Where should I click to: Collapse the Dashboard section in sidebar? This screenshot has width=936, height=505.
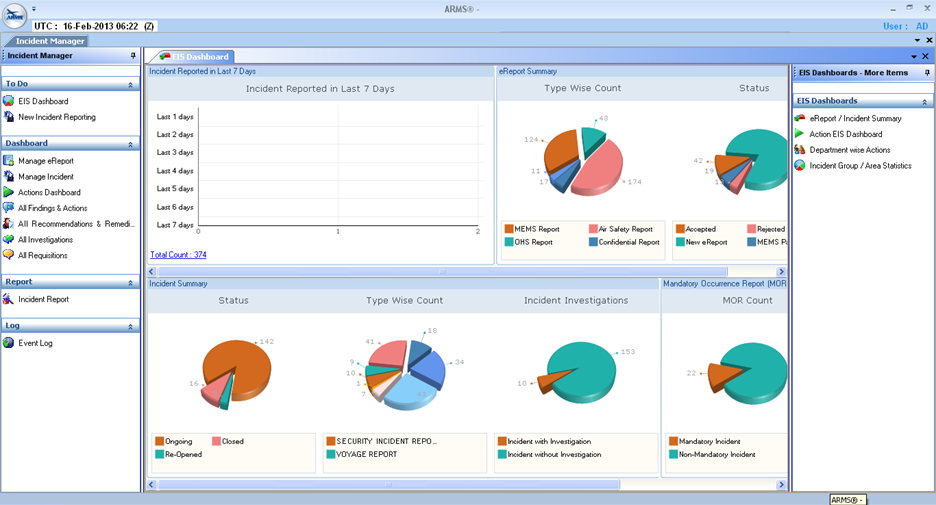pyautogui.click(x=131, y=144)
